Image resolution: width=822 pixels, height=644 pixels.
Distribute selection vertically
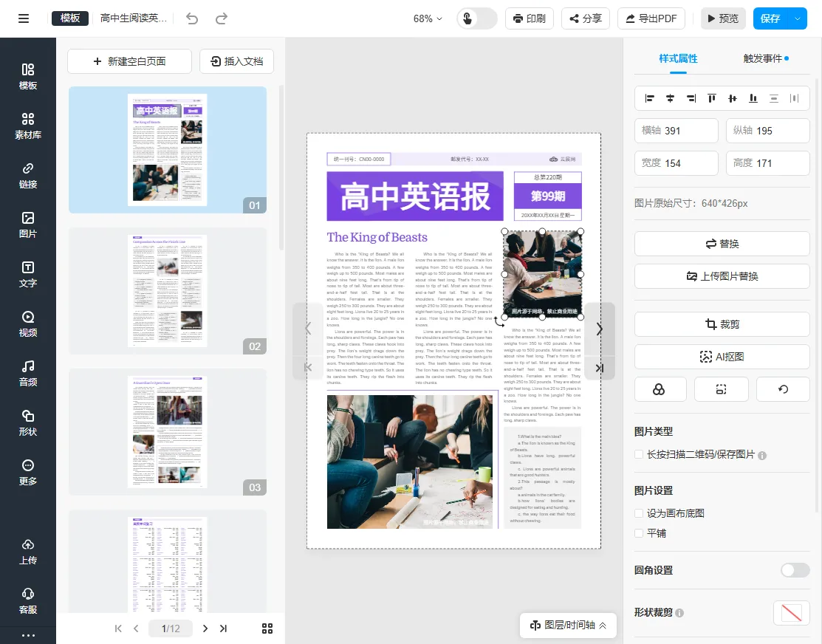pos(774,98)
